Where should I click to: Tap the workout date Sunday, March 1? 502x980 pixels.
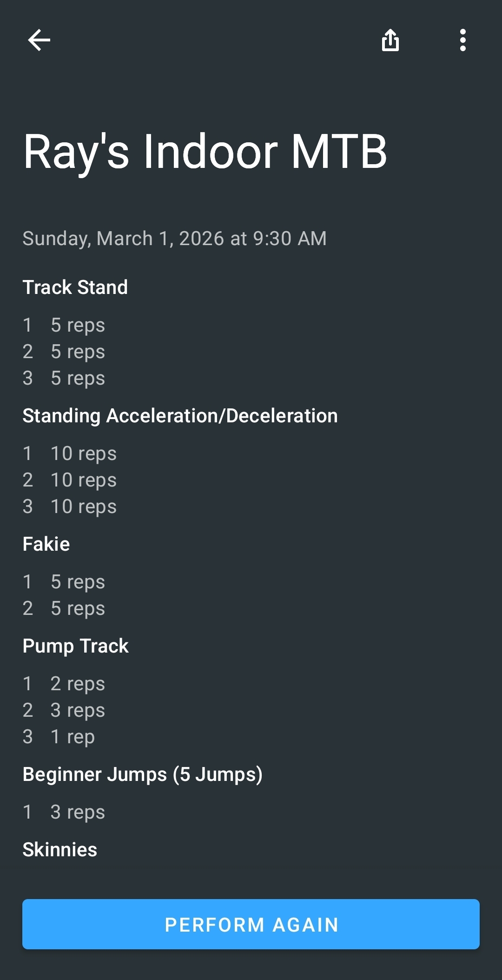tap(174, 239)
